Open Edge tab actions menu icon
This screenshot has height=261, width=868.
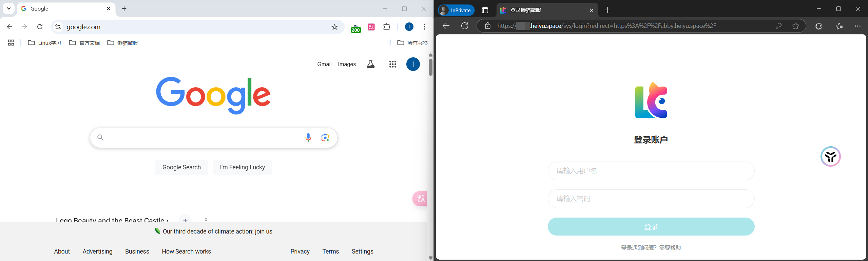(x=485, y=10)
